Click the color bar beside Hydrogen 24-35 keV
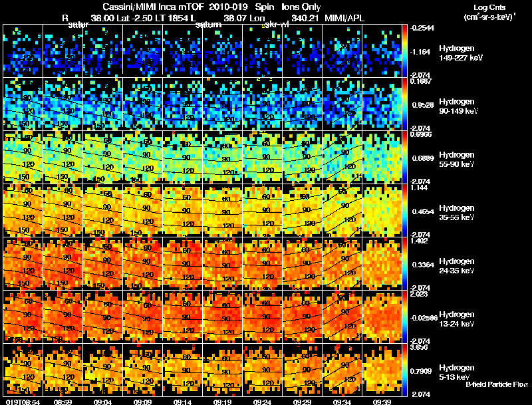The image size is (532, 405). [x=404, y=263]
